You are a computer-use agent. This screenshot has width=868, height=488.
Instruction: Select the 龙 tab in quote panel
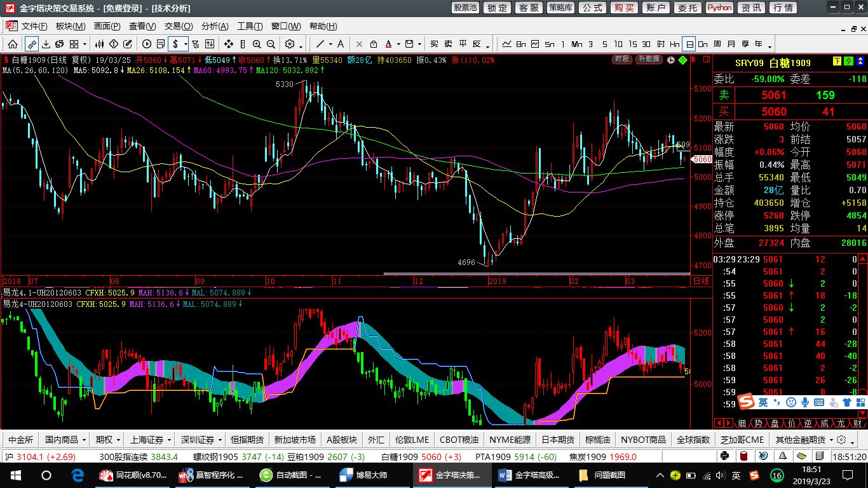[841, 423]
